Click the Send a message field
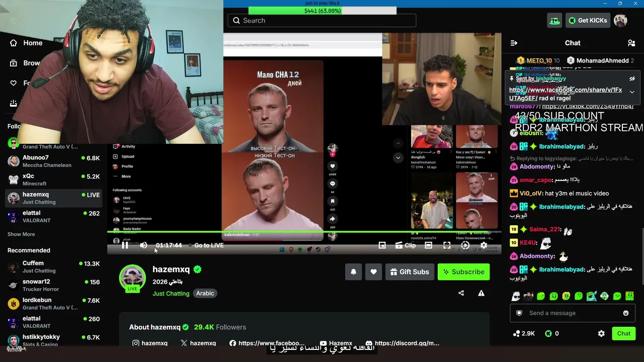The height and width of the screenshot is (362, 644). pyautogui.click(x=574, y=313)
